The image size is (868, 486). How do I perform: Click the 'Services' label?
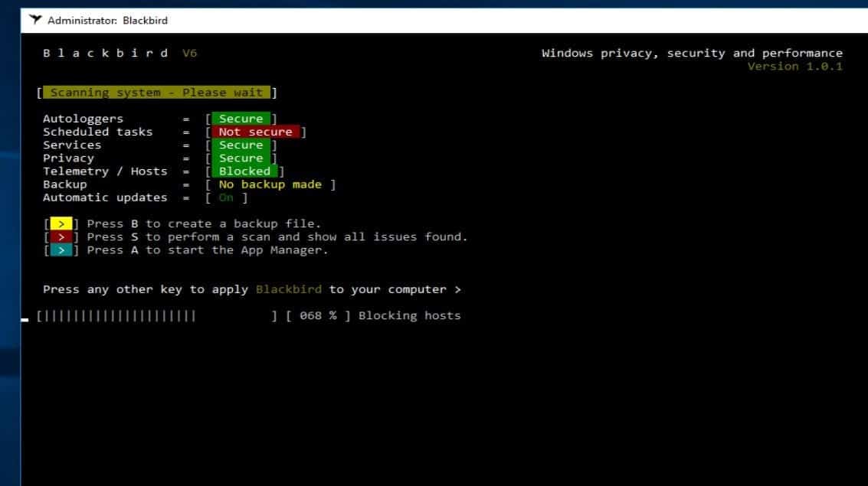(x=72, y=145)
